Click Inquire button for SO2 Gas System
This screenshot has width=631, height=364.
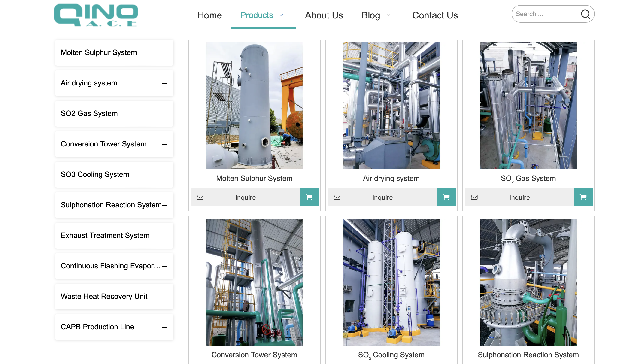coord(519,197)
